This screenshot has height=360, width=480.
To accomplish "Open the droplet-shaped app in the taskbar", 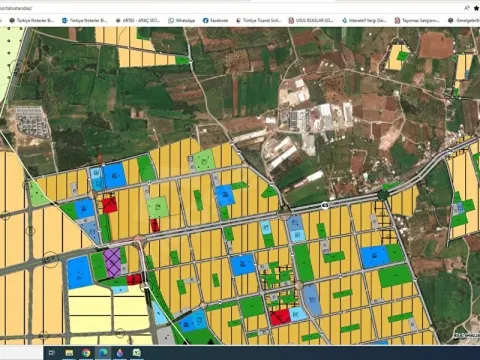I will (120, 352).
